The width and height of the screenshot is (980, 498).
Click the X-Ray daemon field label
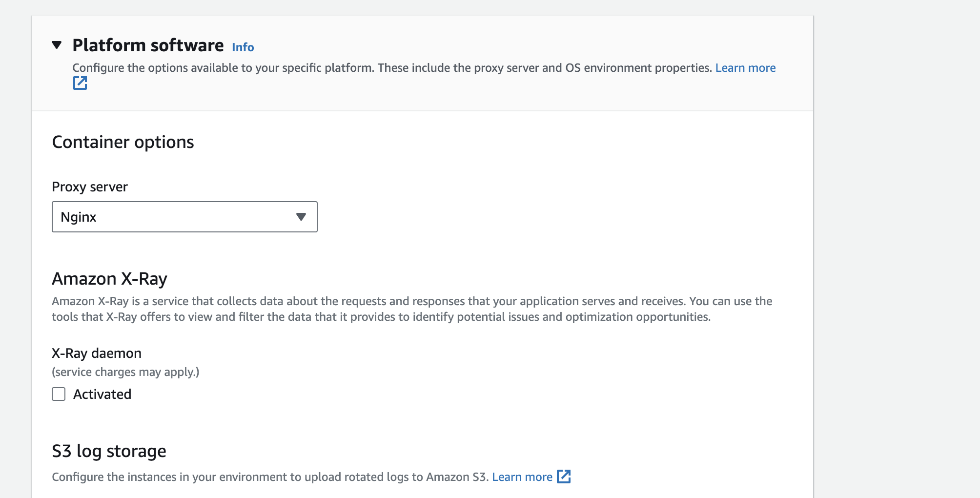pyautogui.click(x=97, y=353)
